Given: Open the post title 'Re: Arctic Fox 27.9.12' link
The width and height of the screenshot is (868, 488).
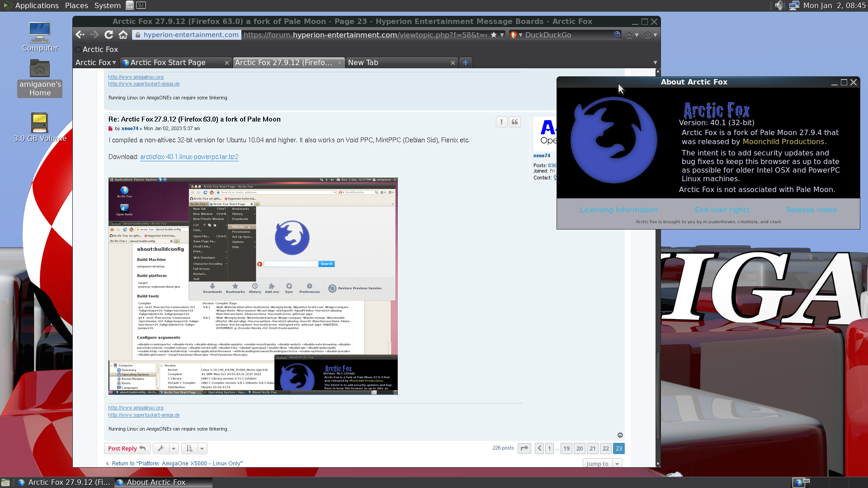Looking at the screenshot, I should pyautogui.click(x=194, y=119).
